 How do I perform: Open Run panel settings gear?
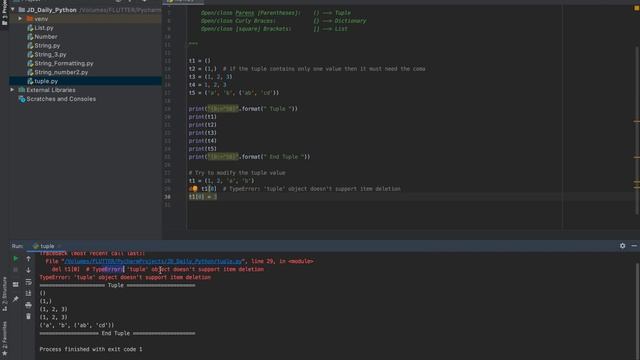click(x=622, y=246)
